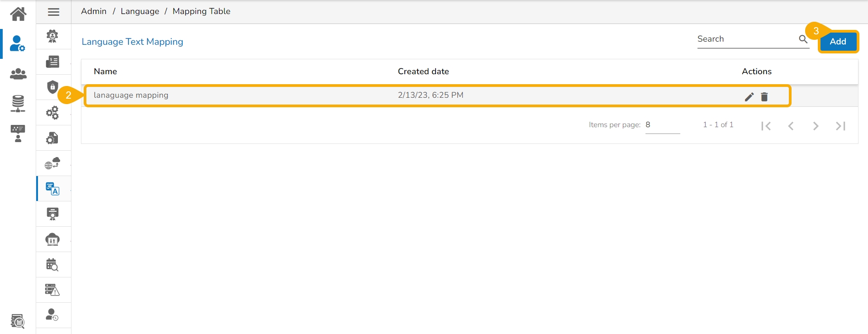Edit the lanaguage mapping entry with the pencil

tap(749, 96)
